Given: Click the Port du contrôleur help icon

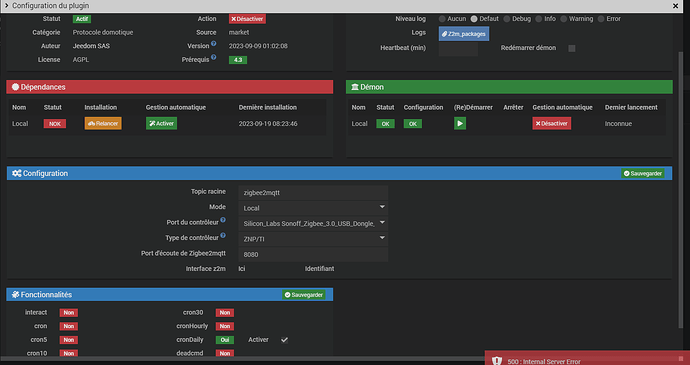Looking at the screenshot, I should pyautogui.click(x=223, y=220).
